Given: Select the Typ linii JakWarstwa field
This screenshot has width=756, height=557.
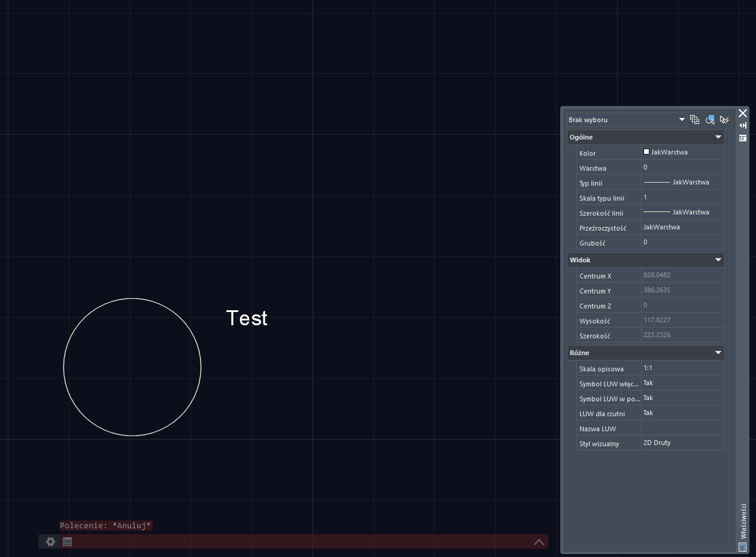Looking at the screenshot, I should (x=682, y=183).
